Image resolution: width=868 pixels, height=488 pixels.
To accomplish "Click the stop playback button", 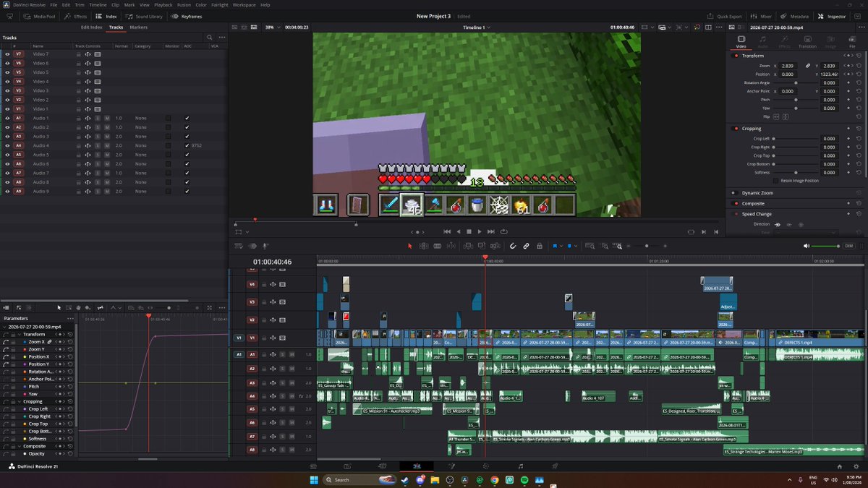I will (469, 231).
